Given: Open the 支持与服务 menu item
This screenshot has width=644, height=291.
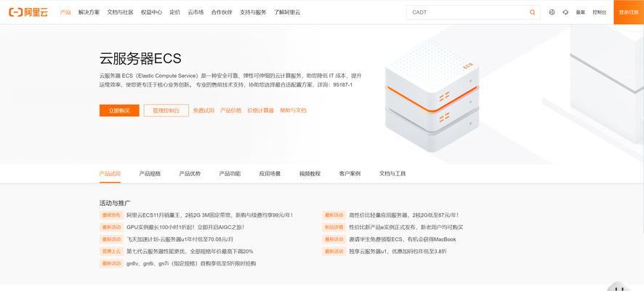Looking at the screenshot, I should coord(253,12).
